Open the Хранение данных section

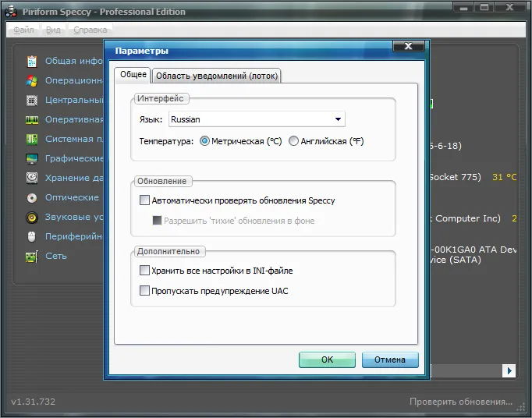[x=74, y=178]
